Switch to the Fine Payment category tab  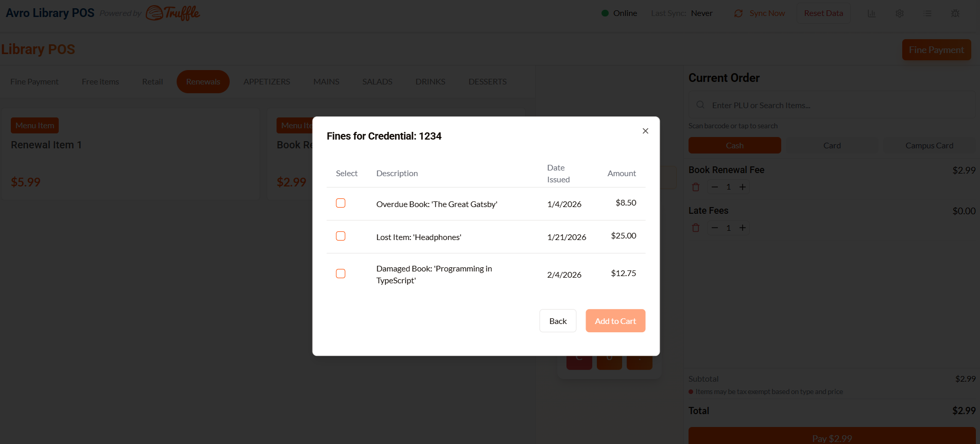tap(35, 81)
